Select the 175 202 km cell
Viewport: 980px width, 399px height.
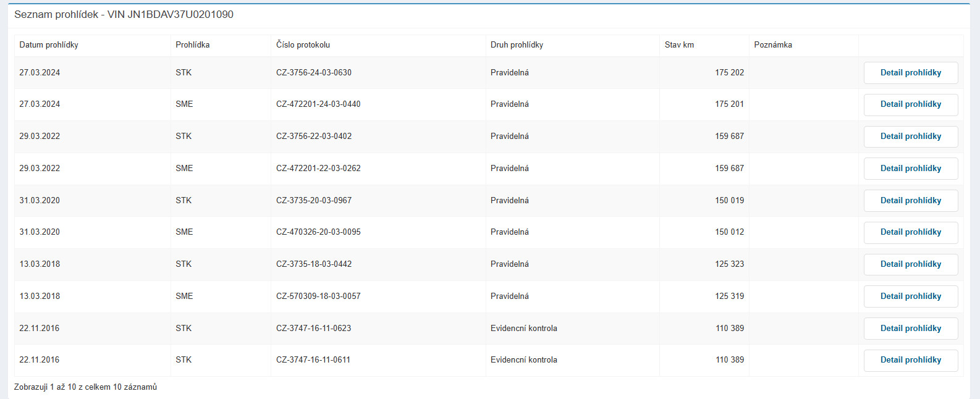pyautogui.click(x=729, y=73)
